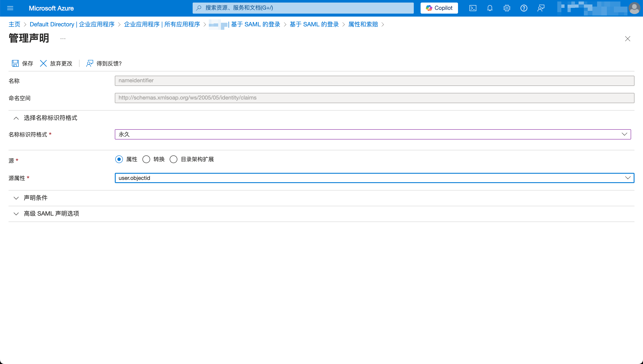The width and height of the screenshot is (643, 364).
Task: Navigate to 主页 via breadcrumb
Action: tap(14, 24)
